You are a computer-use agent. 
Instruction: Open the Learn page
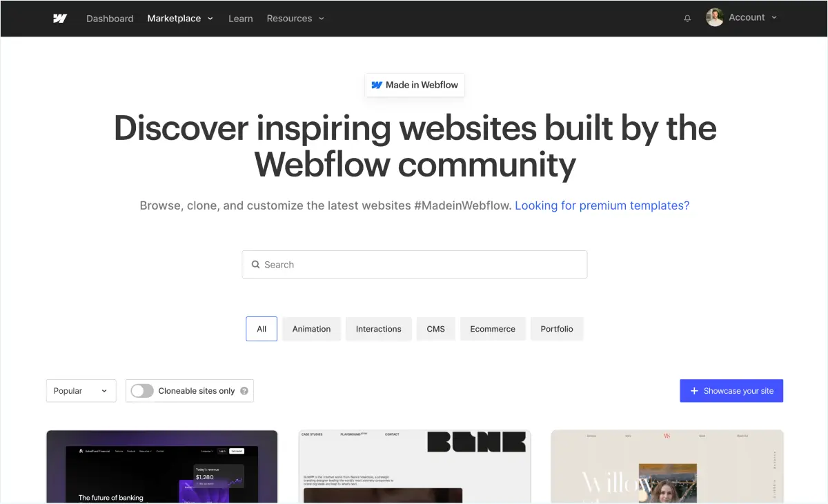(241, 19)
